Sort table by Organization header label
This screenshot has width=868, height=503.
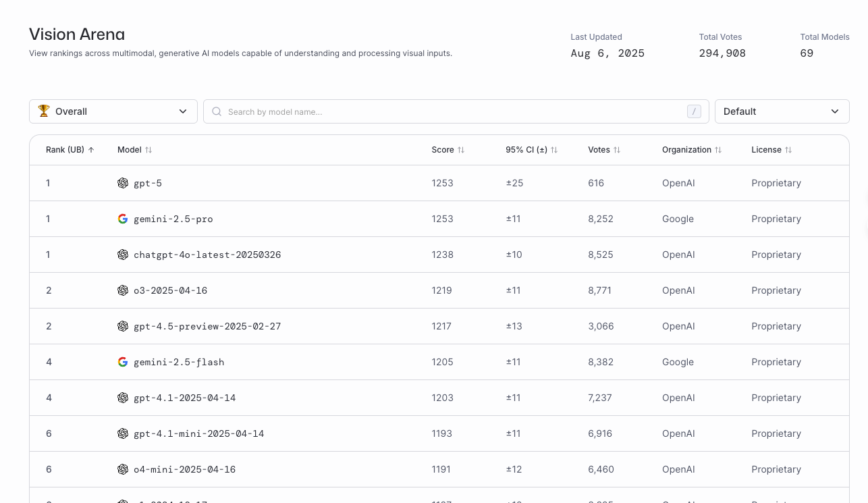coord(686,150)
